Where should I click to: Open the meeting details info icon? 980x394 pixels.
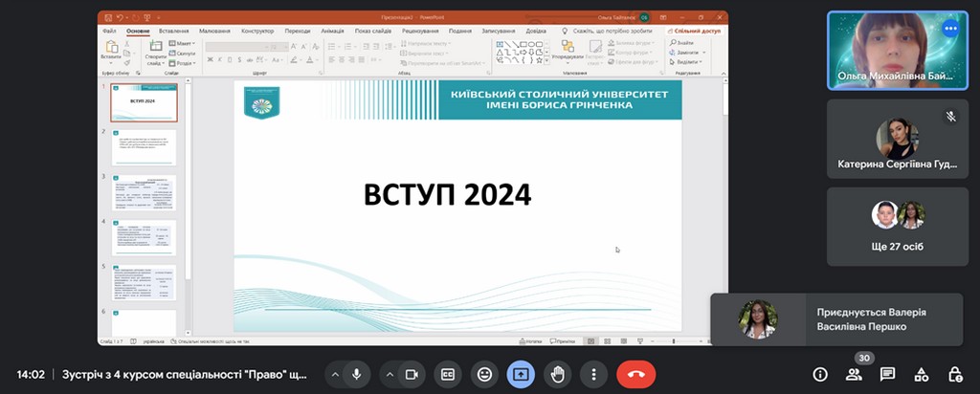tap(820, 374)
